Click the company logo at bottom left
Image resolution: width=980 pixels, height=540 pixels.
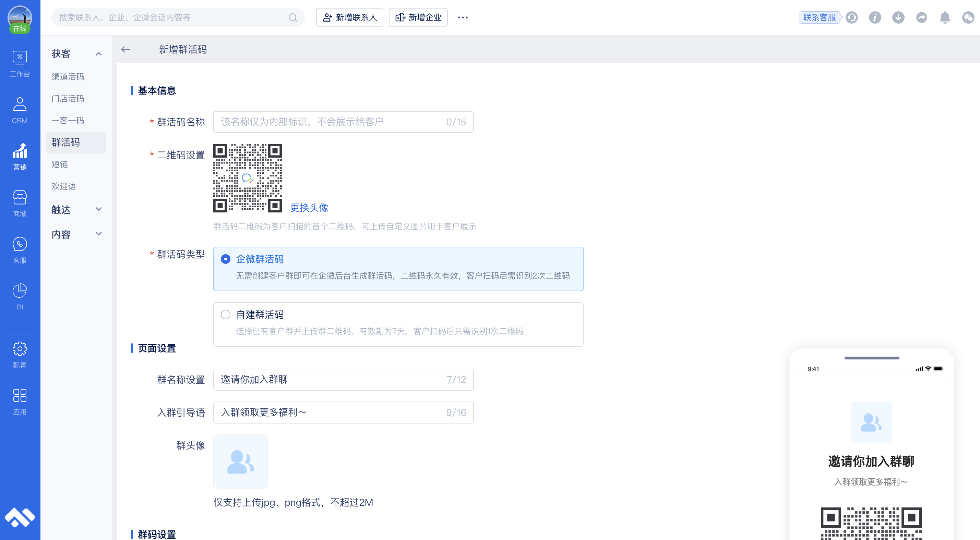[x=20, y=518]
